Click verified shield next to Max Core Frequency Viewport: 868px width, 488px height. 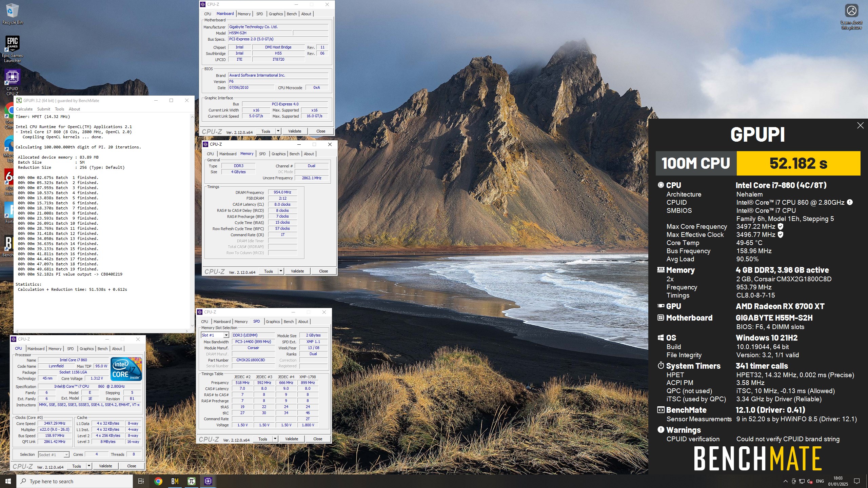pos(780,226)
